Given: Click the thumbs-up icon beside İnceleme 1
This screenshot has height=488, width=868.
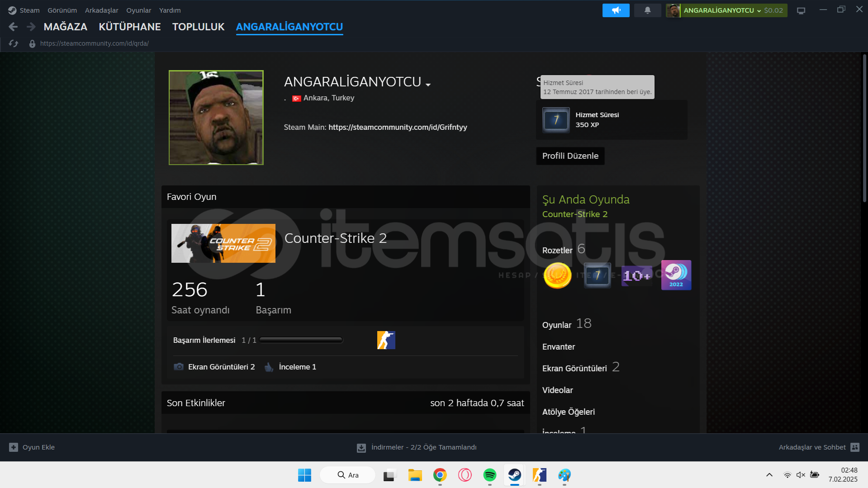Looking at the screenshot, I should (x=269, y=367).
